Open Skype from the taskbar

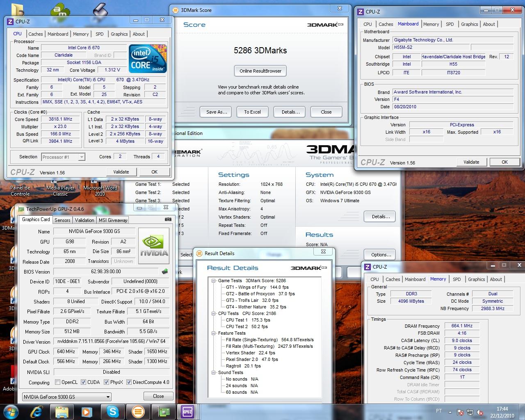pyautogui.click(x=112, y=411)
